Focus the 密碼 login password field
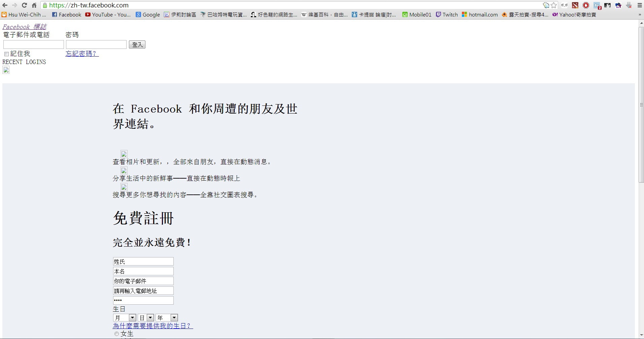The height and width of the screenshot is (339, 644). tap(96, 44)
